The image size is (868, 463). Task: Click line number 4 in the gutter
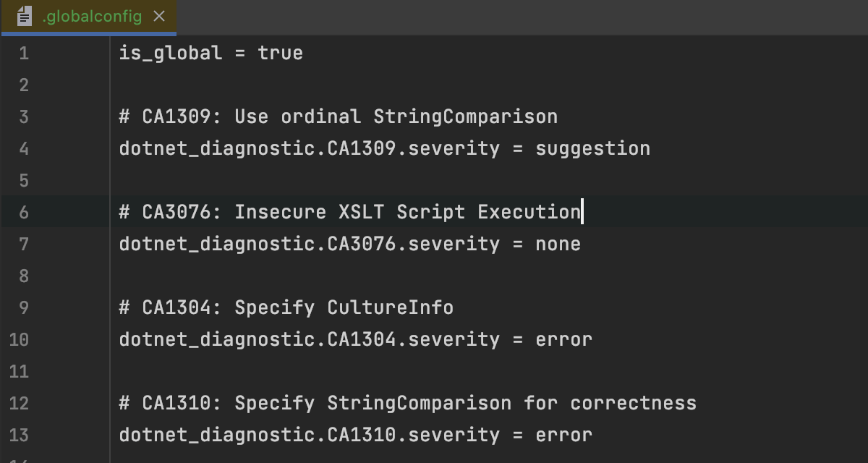tap(24, 148)
